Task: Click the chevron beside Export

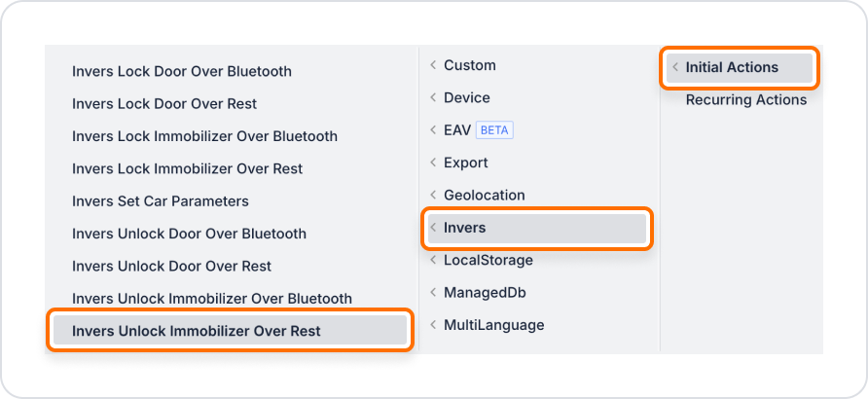Action: pyautogui.click(x=433, y=163)
